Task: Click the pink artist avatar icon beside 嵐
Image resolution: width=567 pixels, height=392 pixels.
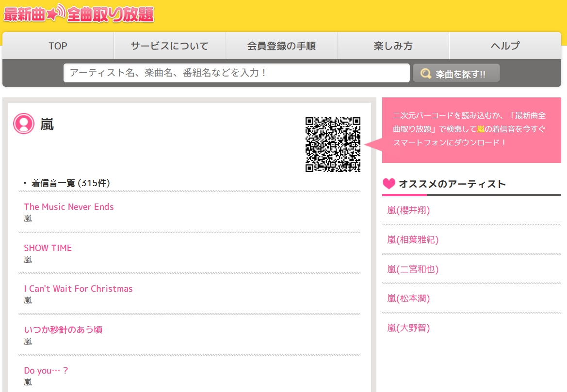Action: [24, 124]
